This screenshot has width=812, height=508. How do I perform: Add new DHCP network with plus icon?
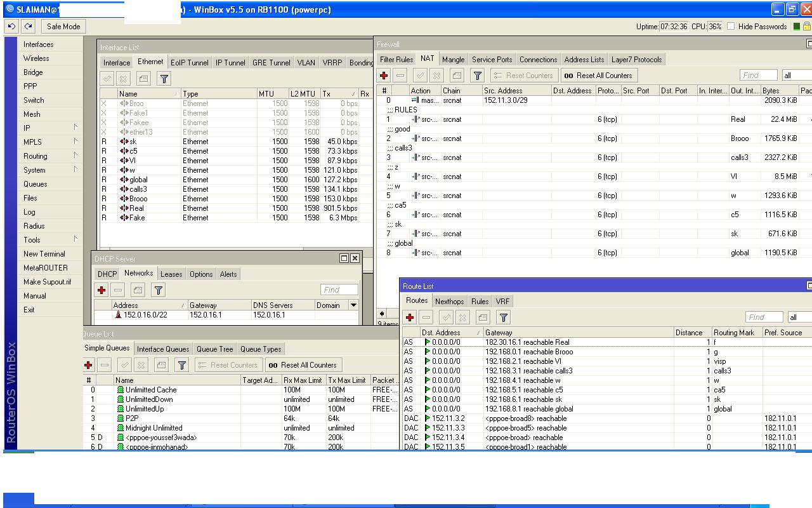pyautogui.click(x=101, y=290)
